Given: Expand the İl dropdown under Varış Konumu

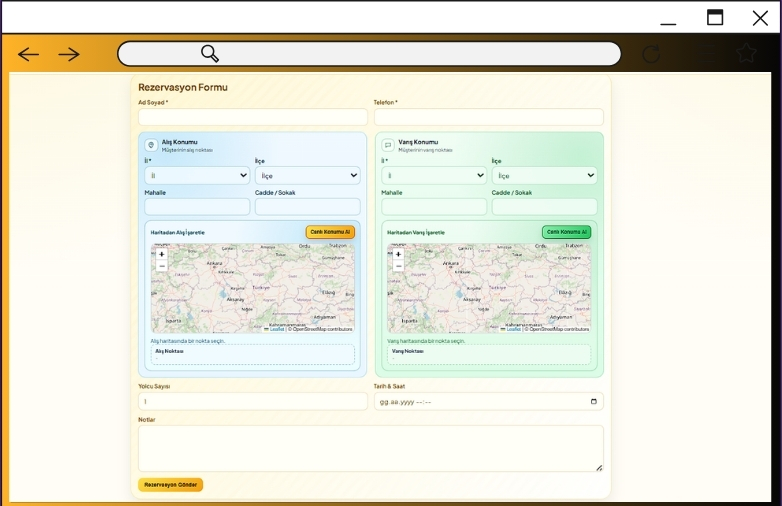Looking at the screenshot, I should click(x=434, y=175).
